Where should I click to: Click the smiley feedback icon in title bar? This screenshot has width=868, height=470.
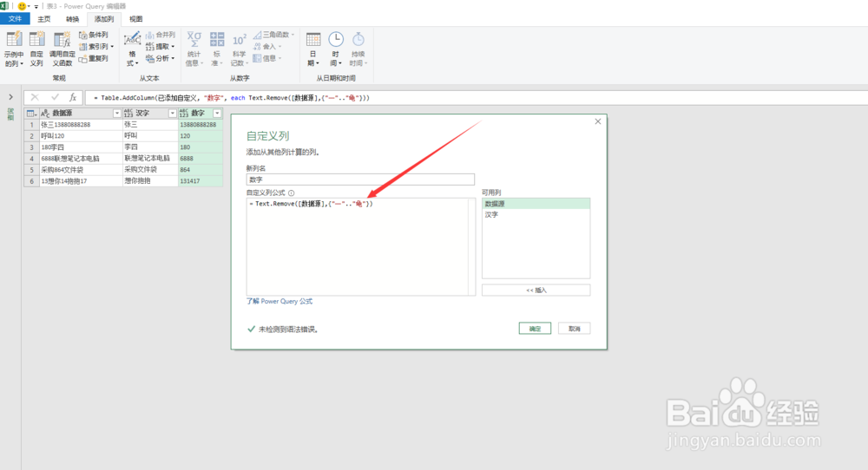click(x=23, y=6)
